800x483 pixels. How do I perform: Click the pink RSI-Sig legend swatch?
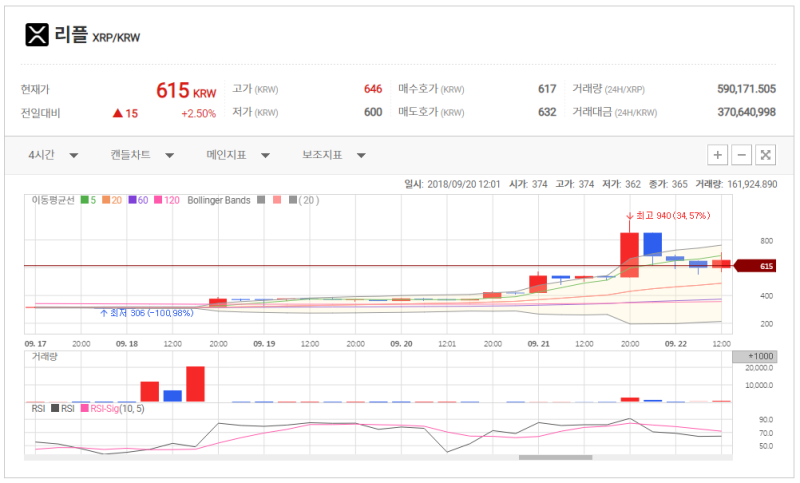[x=85, y=408]
